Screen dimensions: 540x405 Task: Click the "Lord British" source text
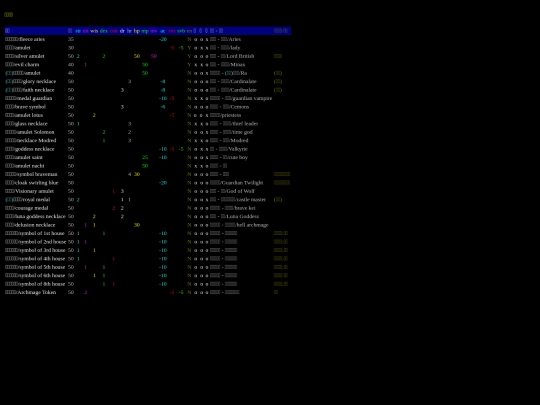pos(240,56)
